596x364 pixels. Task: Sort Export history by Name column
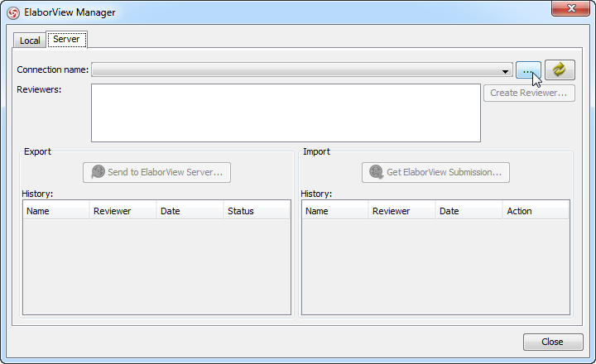click(x=56, y=211)
